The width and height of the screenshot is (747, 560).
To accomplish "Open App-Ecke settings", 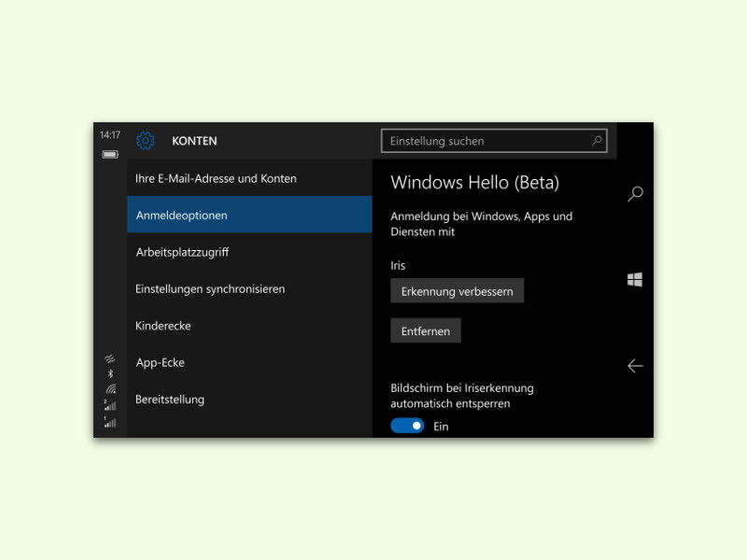I will point(249,362).
